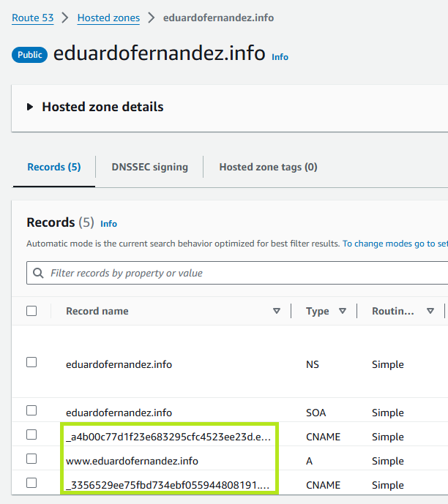Open the Hosted zones breadcrumb link
Screen dimensions: 448x504
pyautogui.click(x=108, y=18)
